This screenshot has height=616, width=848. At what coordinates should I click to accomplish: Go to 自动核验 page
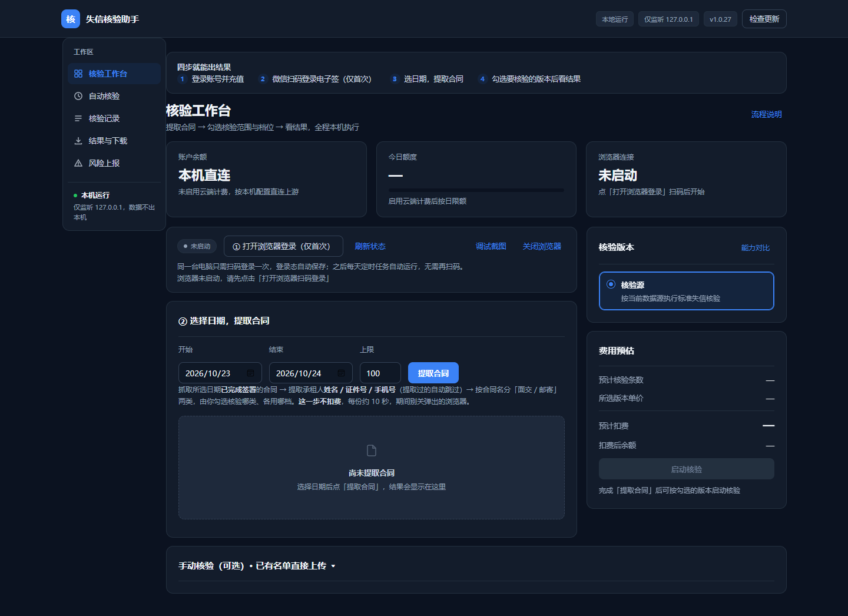pyautogui.click(x=114, y=96)
